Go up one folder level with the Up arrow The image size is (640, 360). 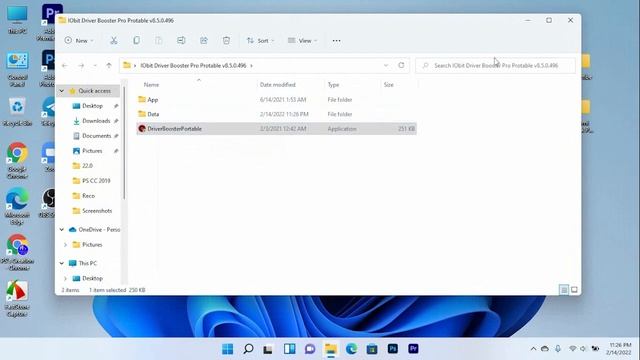tap(109, 65)
